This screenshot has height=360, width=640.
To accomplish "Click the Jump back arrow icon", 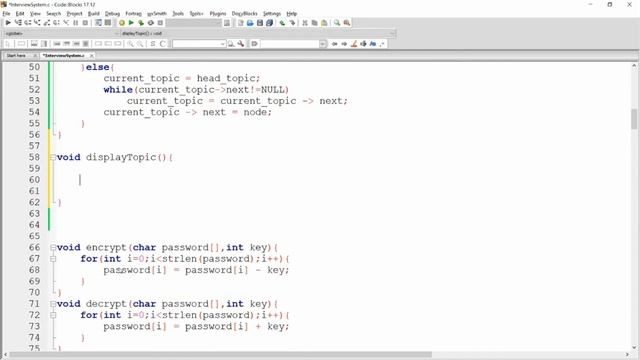I will tap(334, 44).
